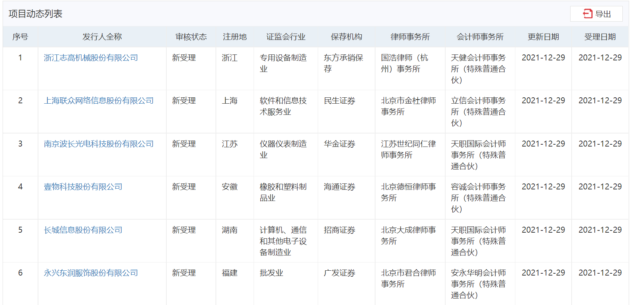Open 永兴东润服饰股份有限公司 link
The image size is (644, 305).
pos(91,273)
